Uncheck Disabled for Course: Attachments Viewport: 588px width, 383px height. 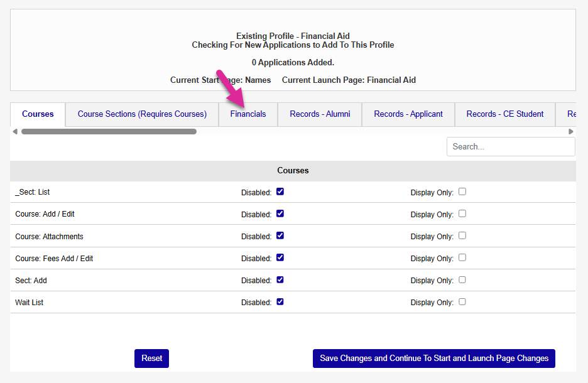tap(280, 235)
